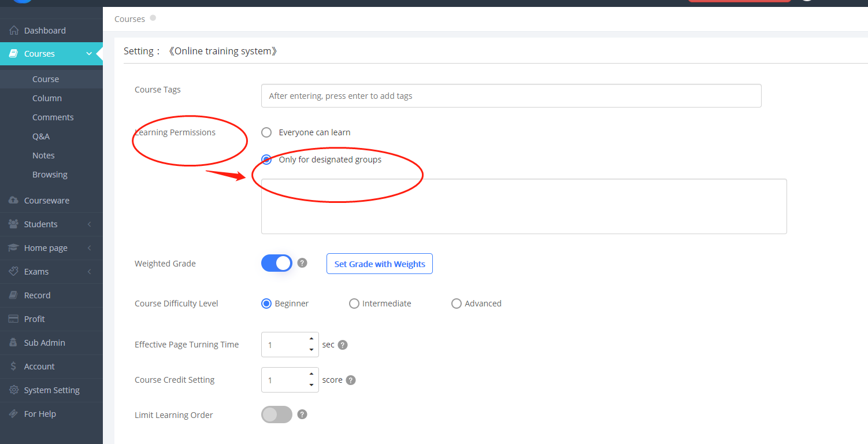Click the Account dollar icon
Image resolution: width=868 pixels, height=444 pixels.
point(14,367)
